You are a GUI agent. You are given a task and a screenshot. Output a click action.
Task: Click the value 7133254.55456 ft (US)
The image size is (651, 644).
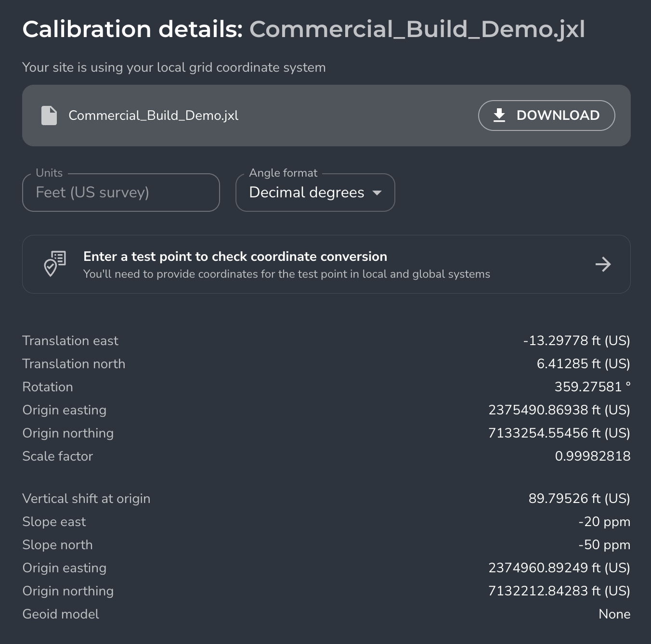pyautogui.click(x=560, y=433)
